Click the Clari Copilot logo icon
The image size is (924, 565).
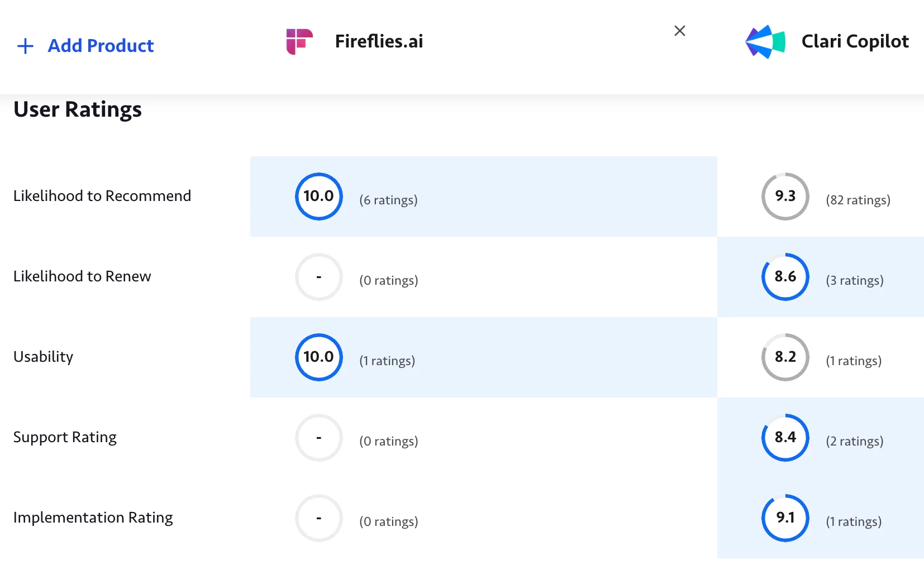click(765, 42)
